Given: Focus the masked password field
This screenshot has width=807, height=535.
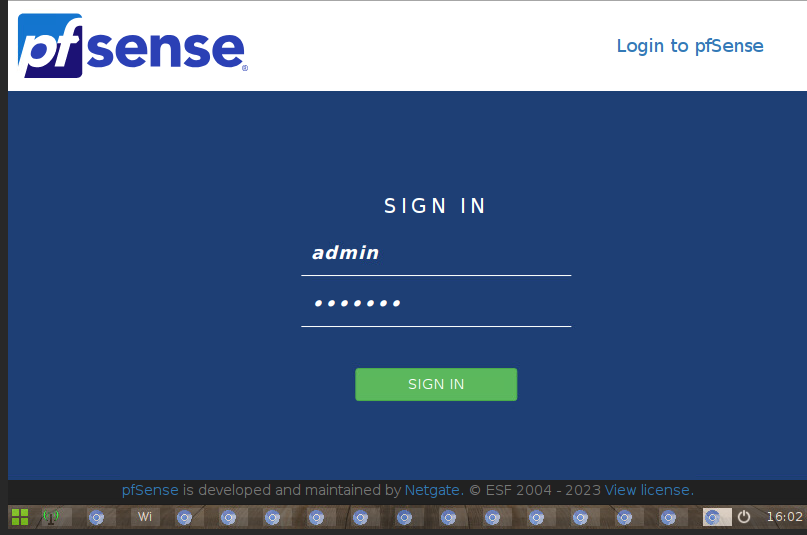Looking at the screenshot, I should [x=436, y=304].
